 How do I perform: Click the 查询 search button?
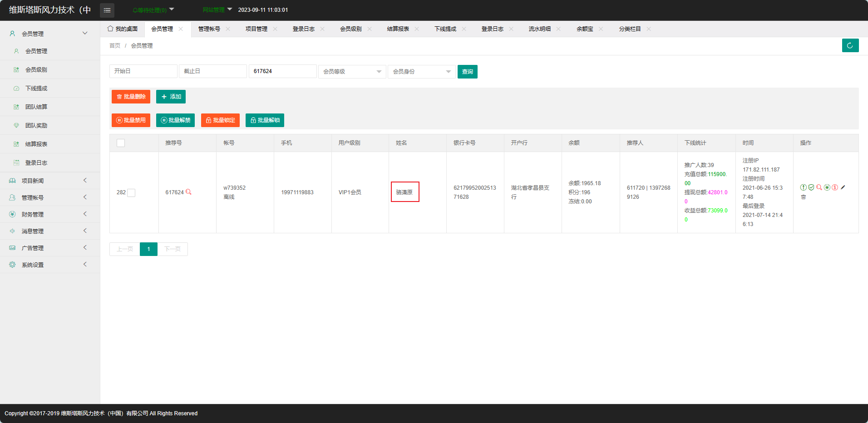467,72
